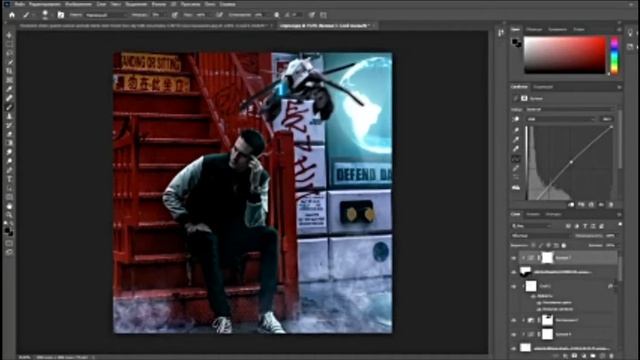Toggle Effects visibility under Слой 1
The width and height of the screenshot is (640, 360).
click(533, 296)
